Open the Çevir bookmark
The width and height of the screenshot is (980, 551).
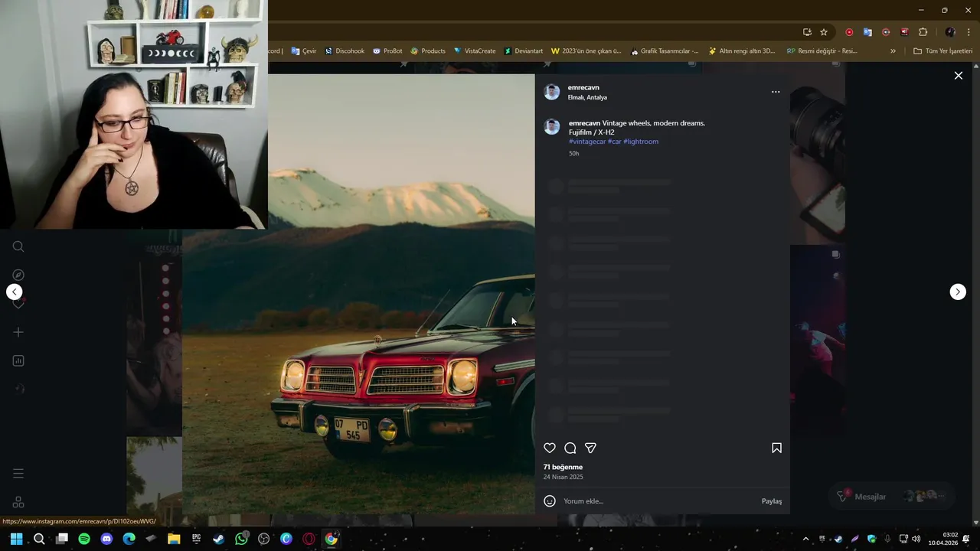(x=304, y=51)
